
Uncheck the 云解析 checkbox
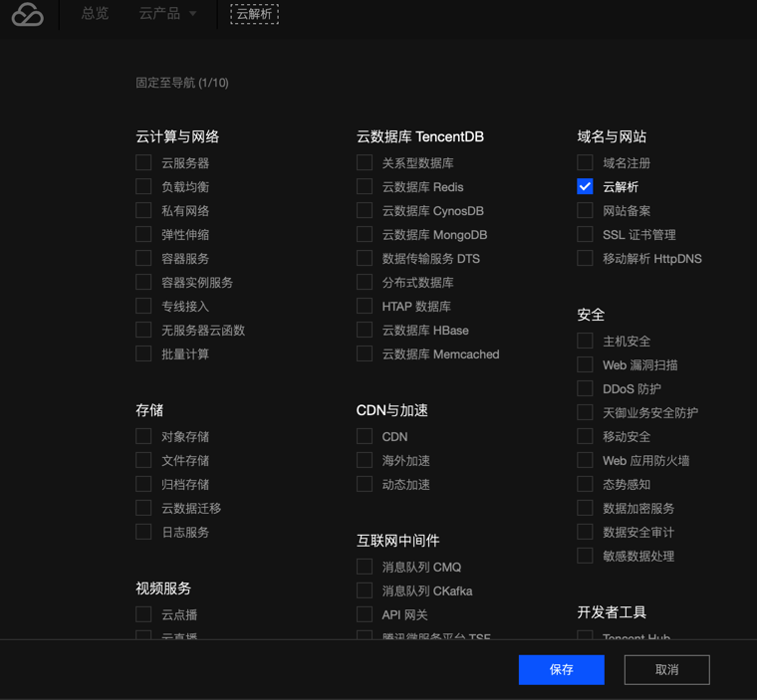[x=585, y=186]
